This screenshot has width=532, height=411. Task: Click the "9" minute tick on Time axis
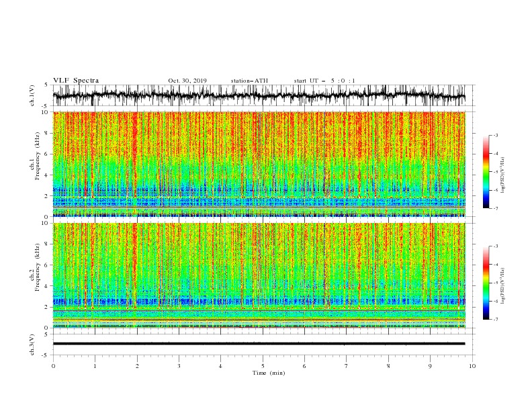430,366
